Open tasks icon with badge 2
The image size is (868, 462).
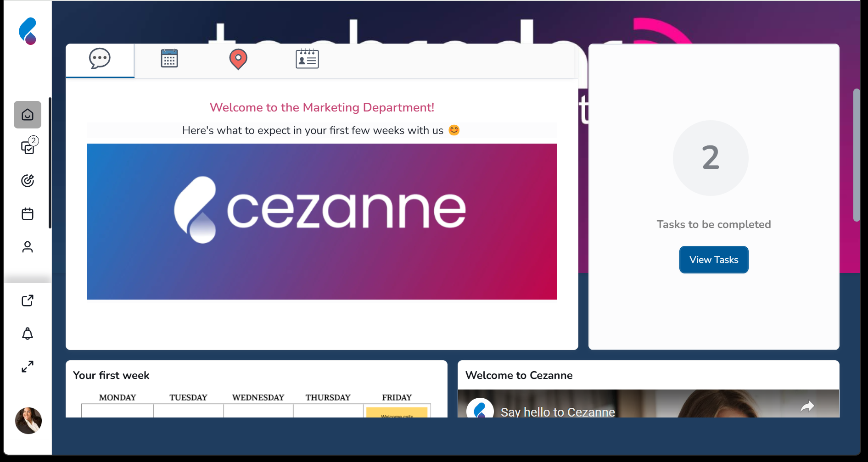tap(28, 146)
